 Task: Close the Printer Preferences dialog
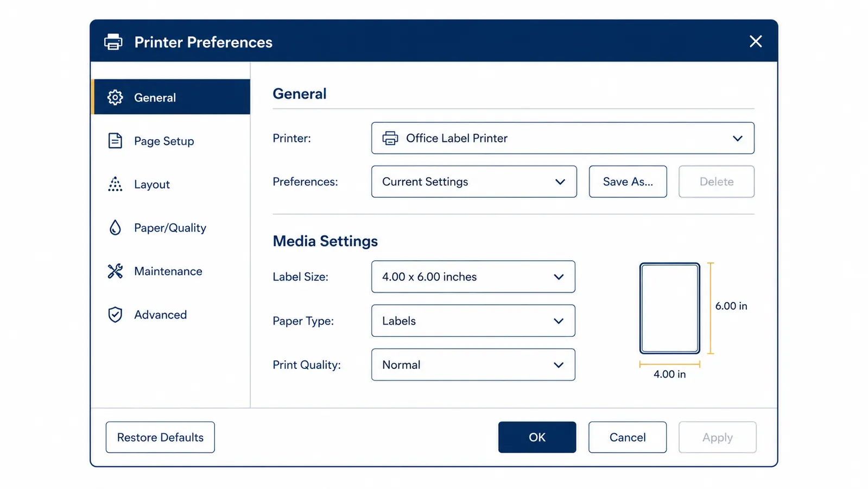(x=756, y=41)
